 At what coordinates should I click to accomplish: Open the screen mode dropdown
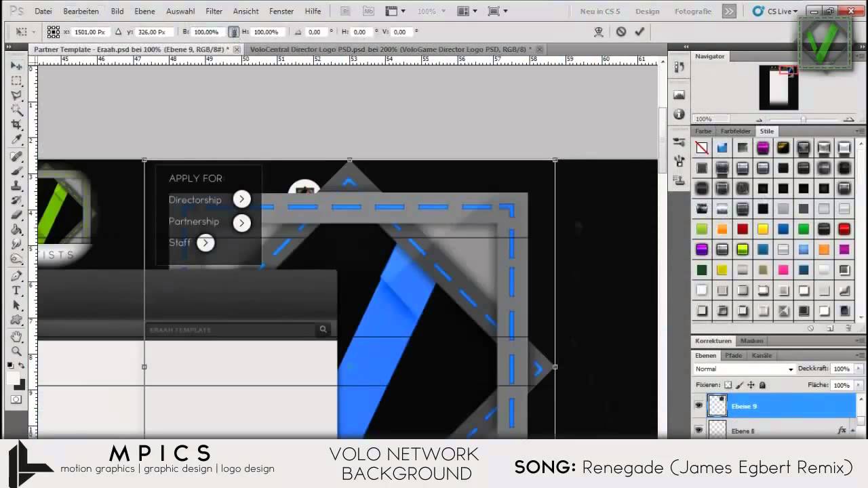click(498, 12)
